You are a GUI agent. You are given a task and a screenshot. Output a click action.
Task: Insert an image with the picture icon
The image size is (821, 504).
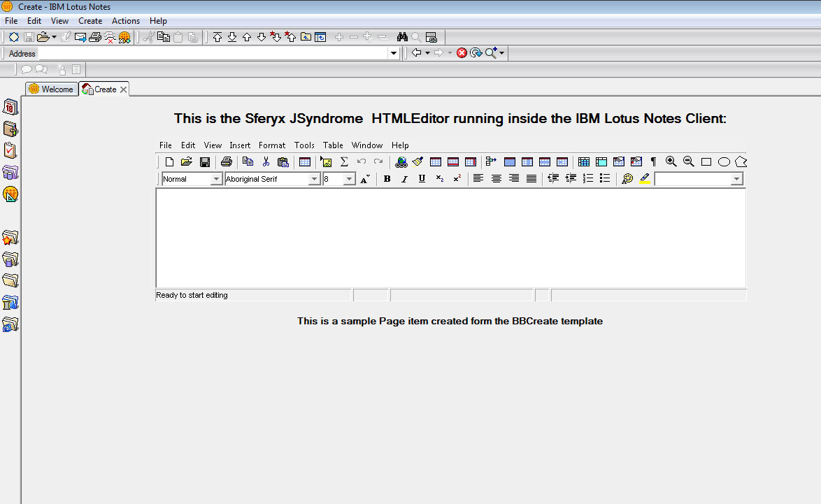pyautogui.click(x=326, y=161)
